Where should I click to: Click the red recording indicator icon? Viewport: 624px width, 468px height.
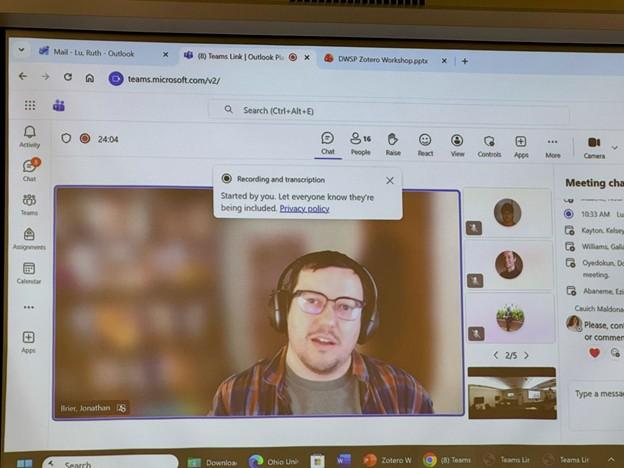85,138
